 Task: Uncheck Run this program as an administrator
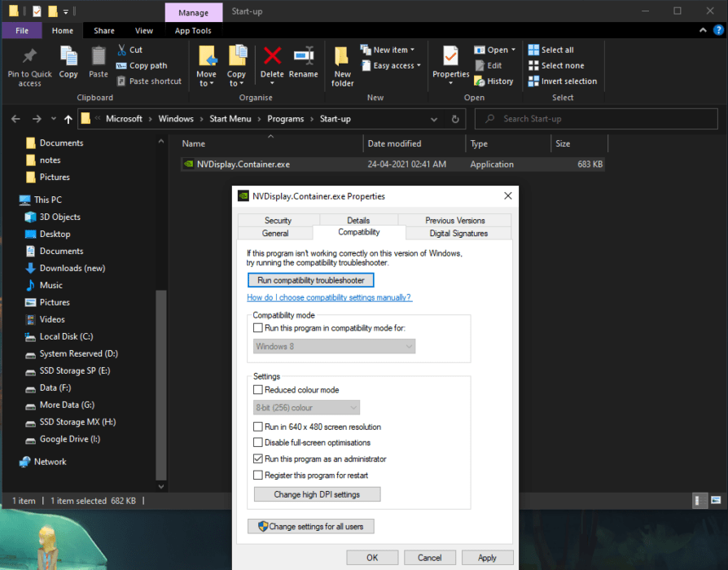pos(259,458)
